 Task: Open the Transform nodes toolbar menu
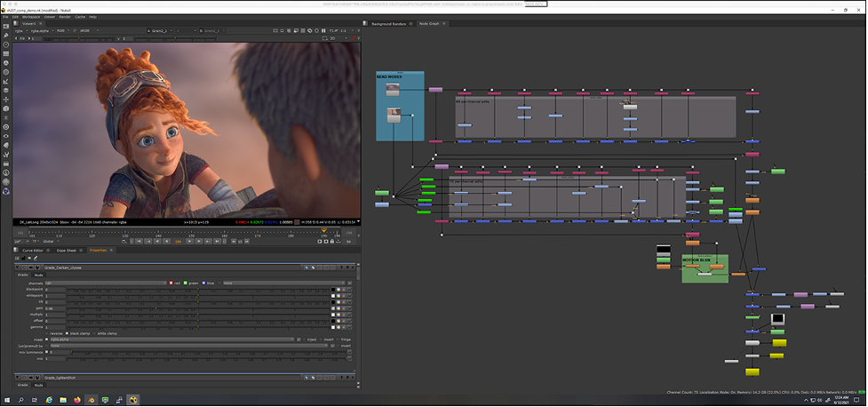click(6, 100)
